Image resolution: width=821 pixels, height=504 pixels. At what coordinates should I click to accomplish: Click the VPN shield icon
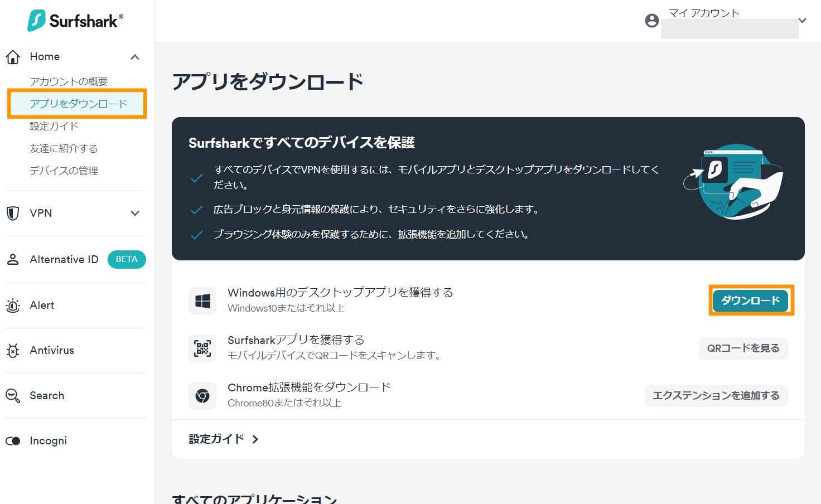point(13,214)
